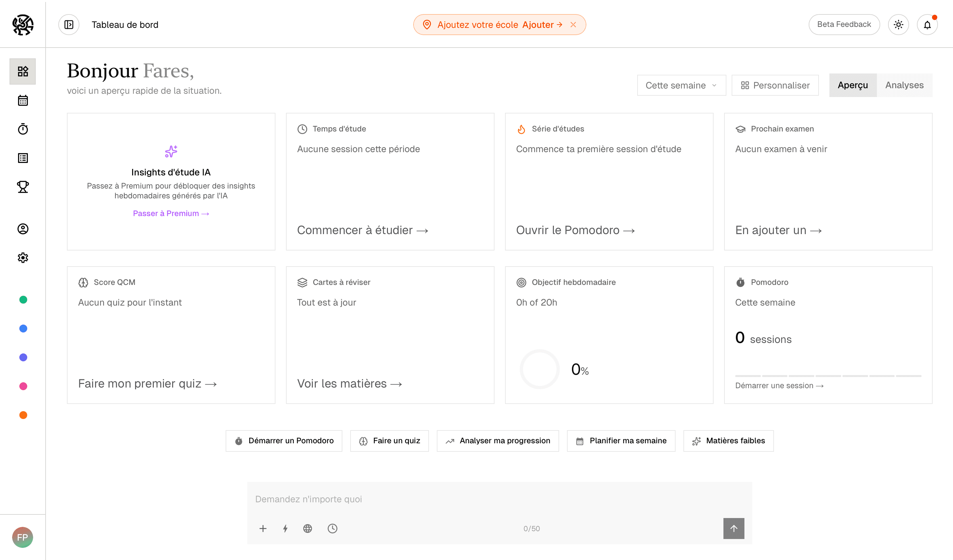The image size is (953, 560).
Task: Open the Pomodoro timer icon in the sidebar
Action: 23,129
